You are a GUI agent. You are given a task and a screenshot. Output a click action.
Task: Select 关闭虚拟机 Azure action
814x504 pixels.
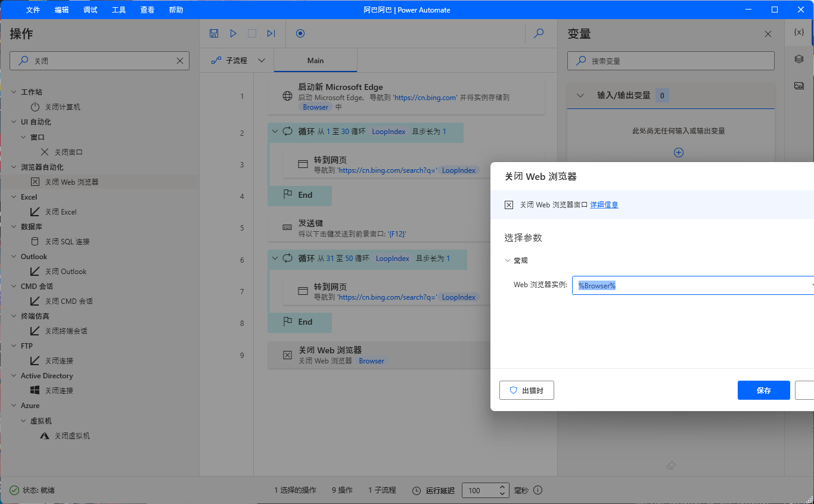point(72,435)
